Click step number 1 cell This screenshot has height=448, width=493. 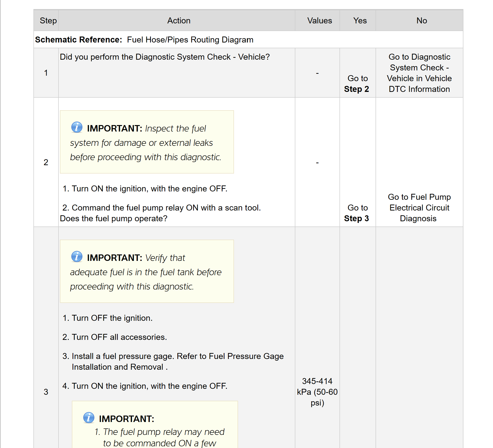(x=46, y=73)
